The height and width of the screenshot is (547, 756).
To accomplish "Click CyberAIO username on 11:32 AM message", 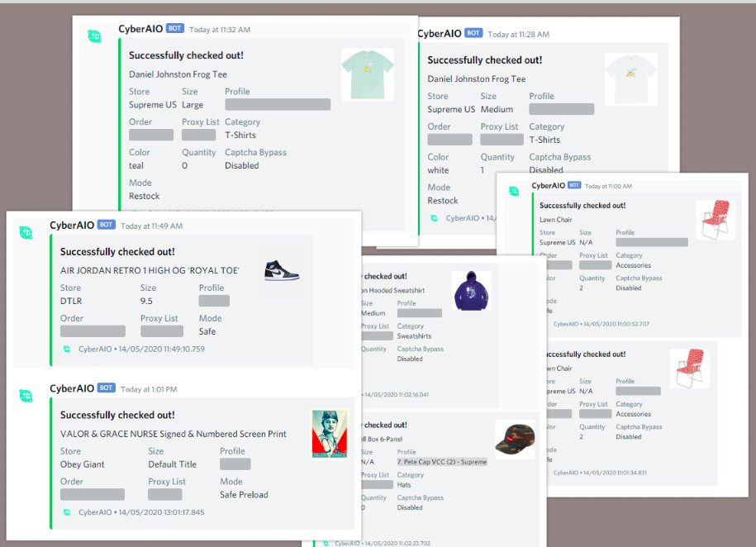I will click(140, 29).
